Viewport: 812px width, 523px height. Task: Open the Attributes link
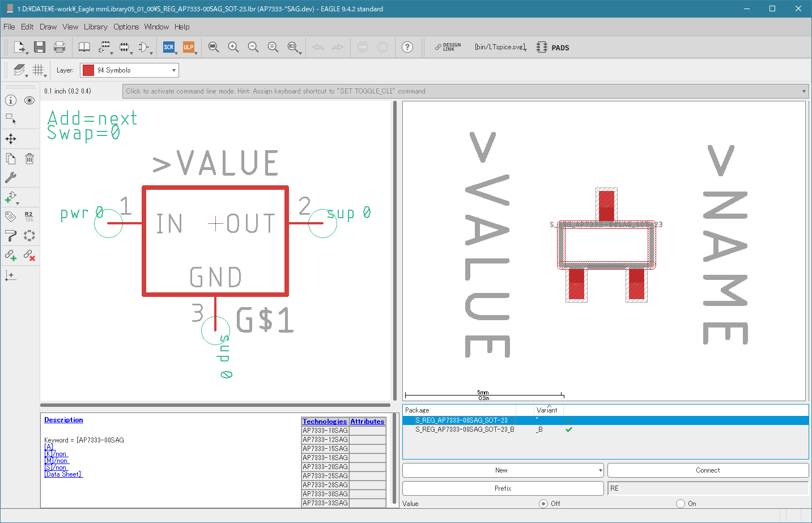(367, 422)
